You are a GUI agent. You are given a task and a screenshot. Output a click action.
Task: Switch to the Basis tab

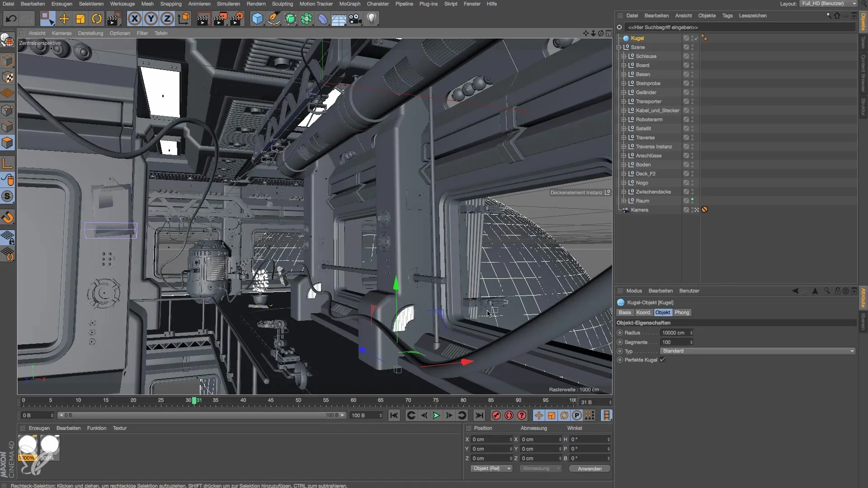click(625, 312)
